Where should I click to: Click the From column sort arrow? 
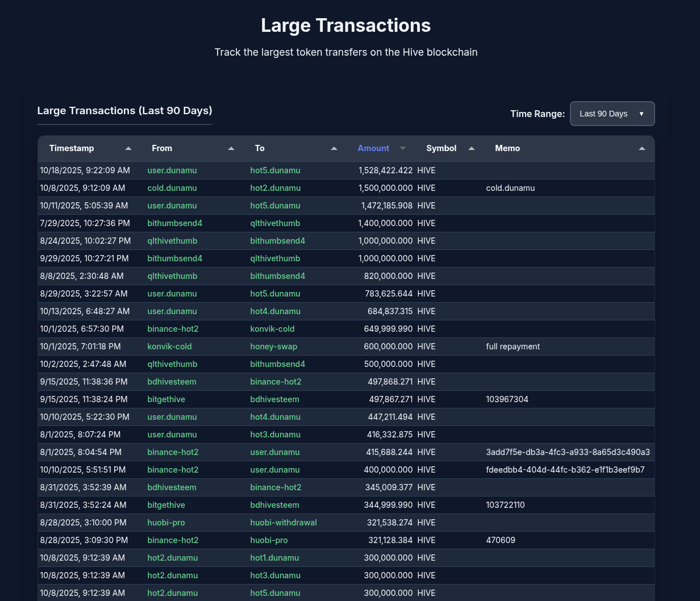click(x=231, y=148)
